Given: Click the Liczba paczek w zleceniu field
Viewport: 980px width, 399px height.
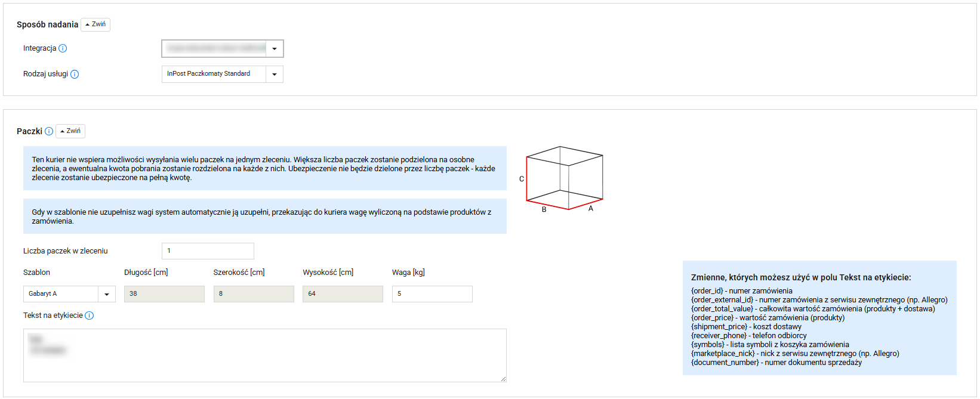Looking at the screenshot, I should [x=208, y=251].
